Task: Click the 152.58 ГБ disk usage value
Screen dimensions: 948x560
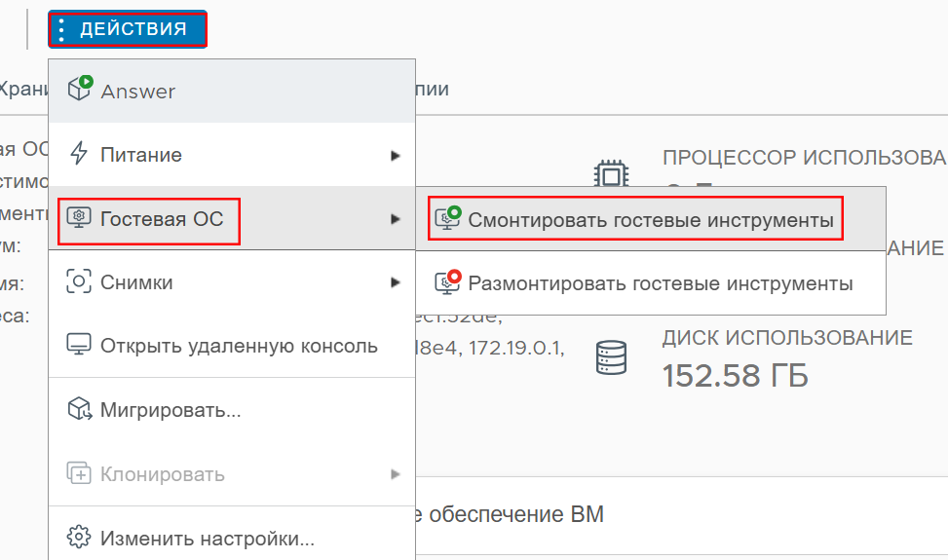Action: pos(736,376)
